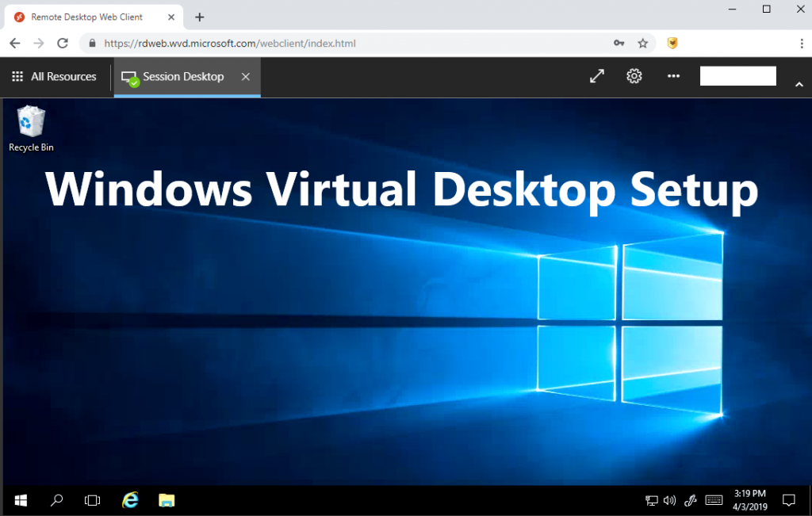
Task: Open the All Resources grid icon
Action: [x=17, y=76]
